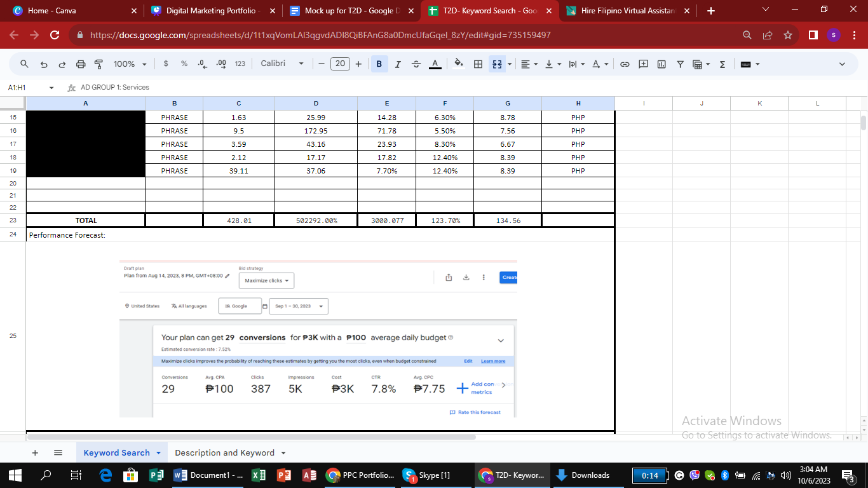
Task: Decrease the font size with minus button
Action: click(322, 64)
